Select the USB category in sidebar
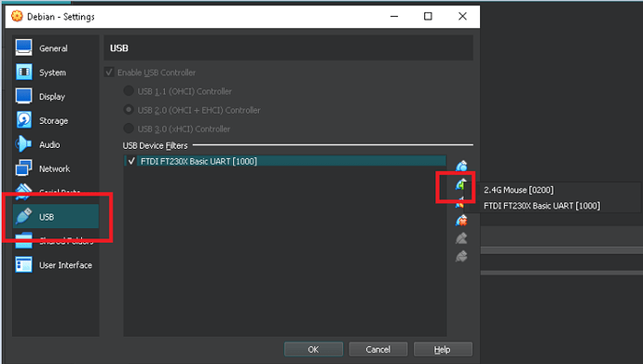 point(55,217)
